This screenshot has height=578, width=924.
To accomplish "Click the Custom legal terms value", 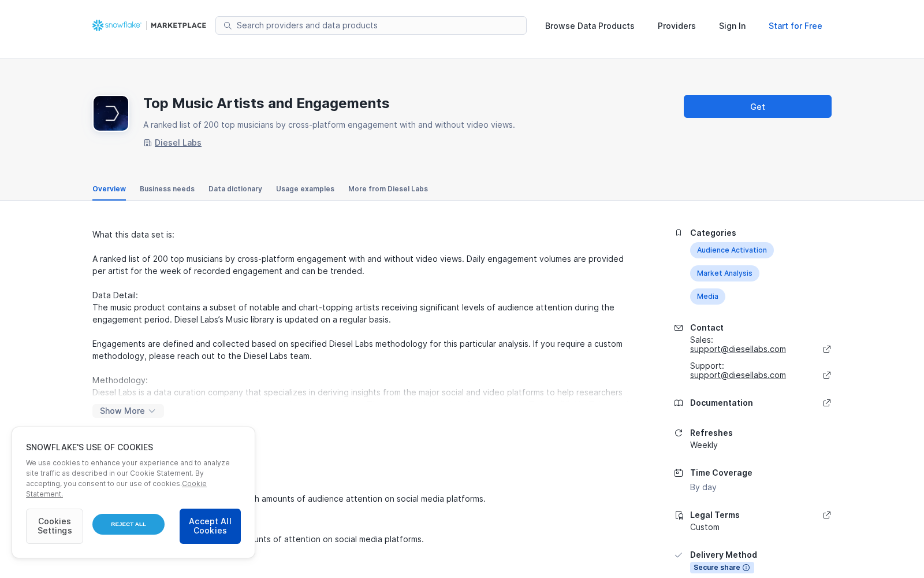I will pyautogui.click(x=705, y=527).
